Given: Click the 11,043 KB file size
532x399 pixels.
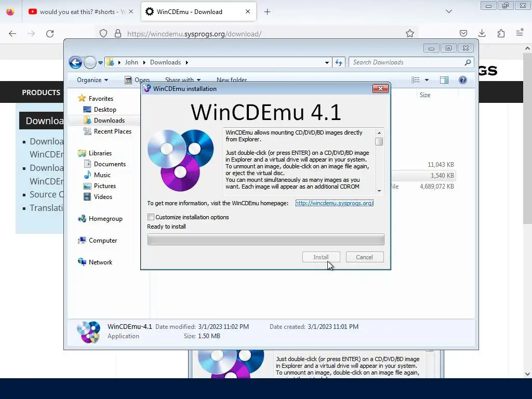Looking at the screenshot, I should 441,165.
